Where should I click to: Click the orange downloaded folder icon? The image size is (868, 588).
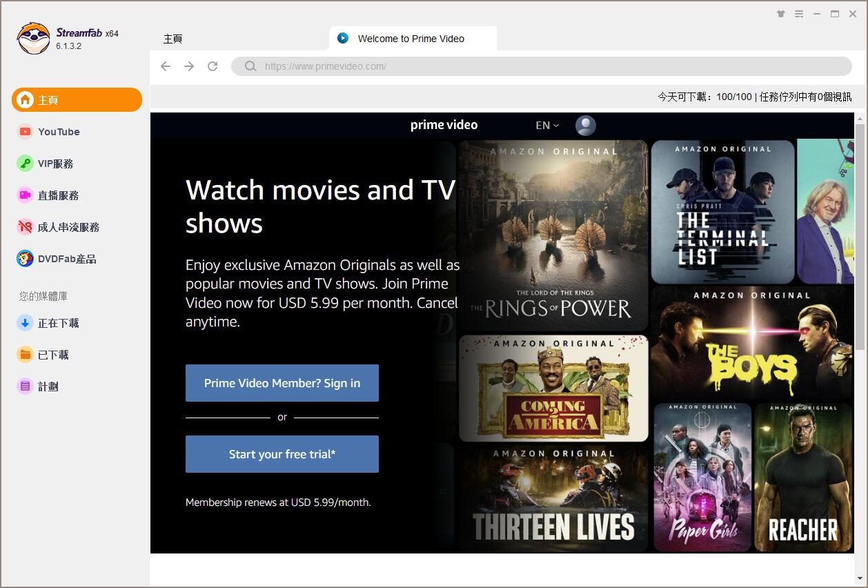(x=26, y=355)
